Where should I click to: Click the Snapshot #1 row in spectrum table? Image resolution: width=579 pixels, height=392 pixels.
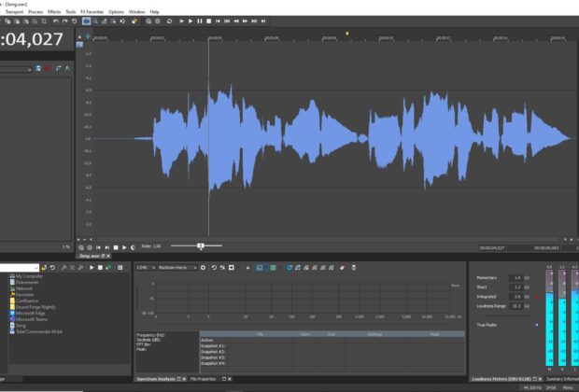(213, 345)
